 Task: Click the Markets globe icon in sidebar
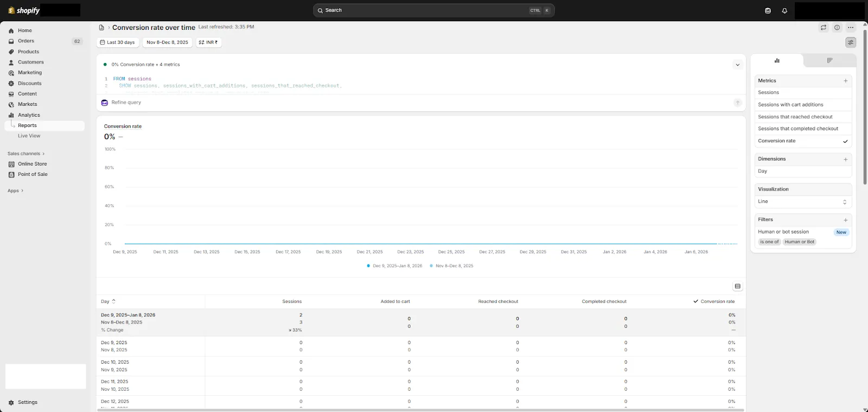(11, 105)
